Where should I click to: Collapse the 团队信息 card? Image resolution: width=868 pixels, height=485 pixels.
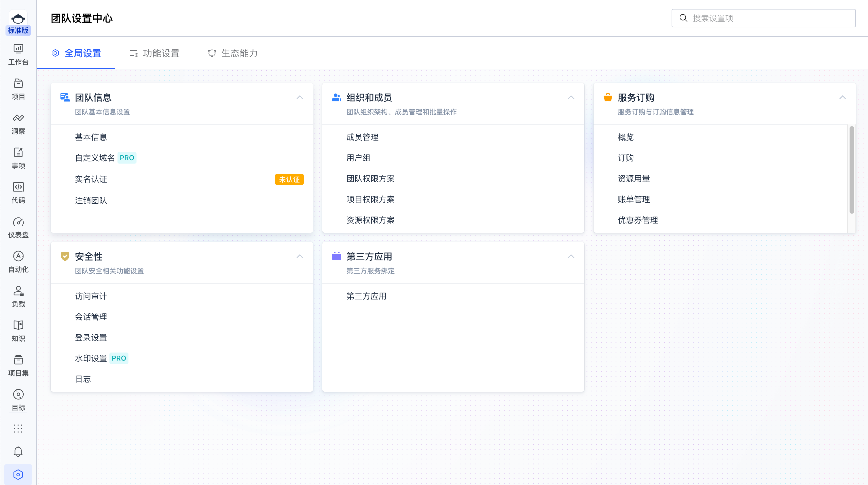[x=300, y=97]
